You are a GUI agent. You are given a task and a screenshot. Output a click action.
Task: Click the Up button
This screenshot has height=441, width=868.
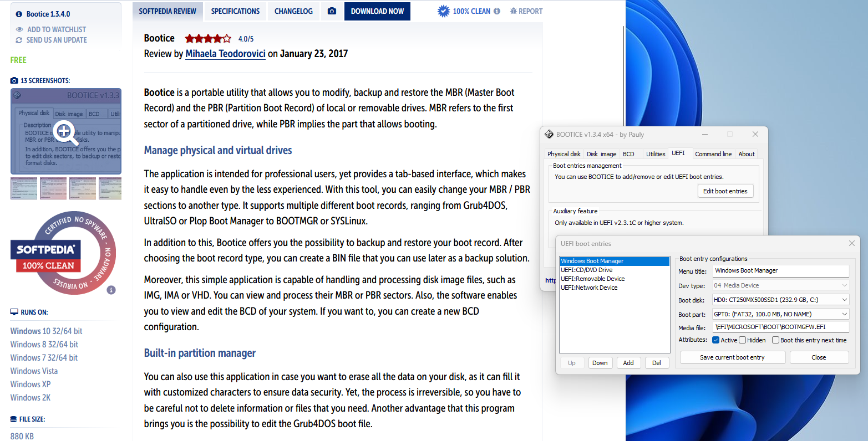(x=572, y=363)
